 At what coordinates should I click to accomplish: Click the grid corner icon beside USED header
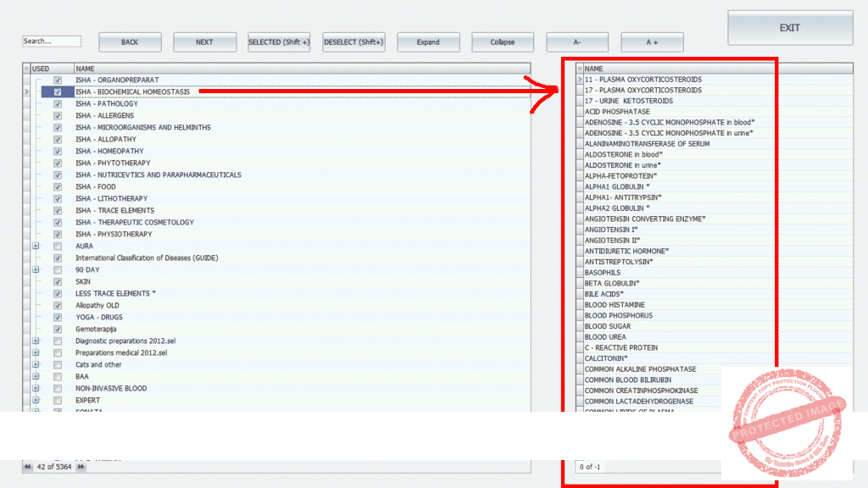(26, 69)
